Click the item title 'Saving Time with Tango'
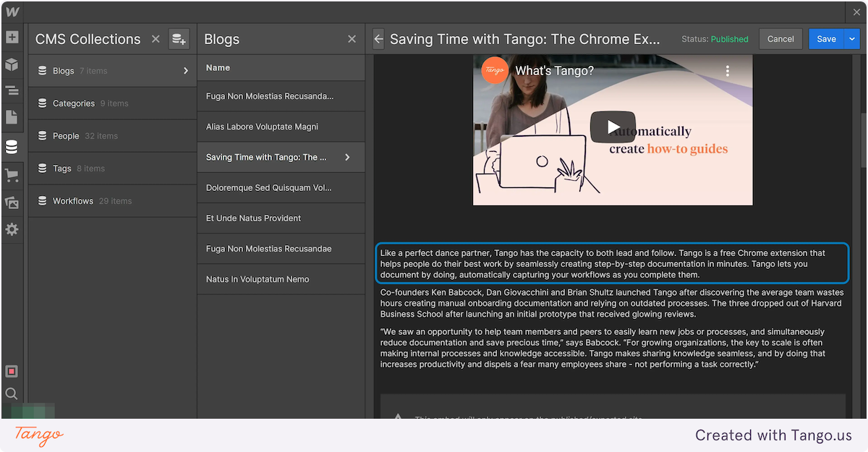The width and height of the screenshot is (868, 452). tap(525, 39)
